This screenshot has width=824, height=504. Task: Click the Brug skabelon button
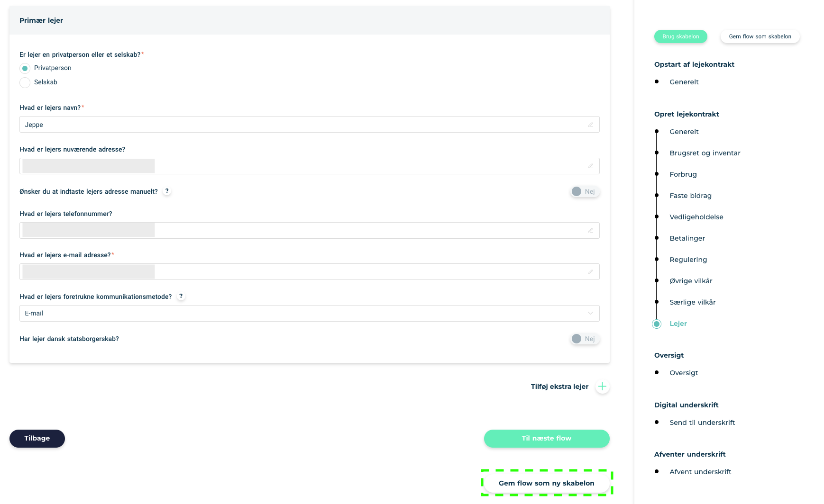pos(681,36)
